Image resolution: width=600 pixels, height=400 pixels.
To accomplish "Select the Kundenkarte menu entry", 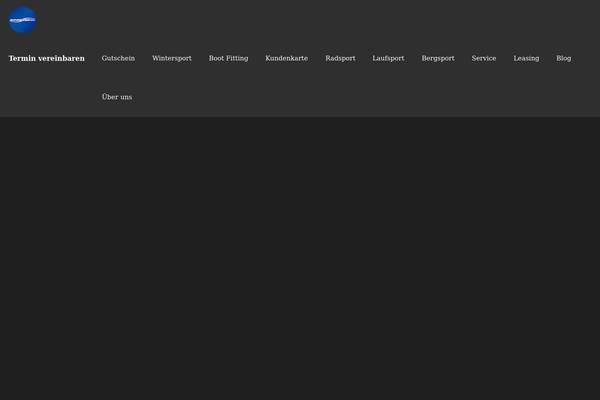I will 286,59.
